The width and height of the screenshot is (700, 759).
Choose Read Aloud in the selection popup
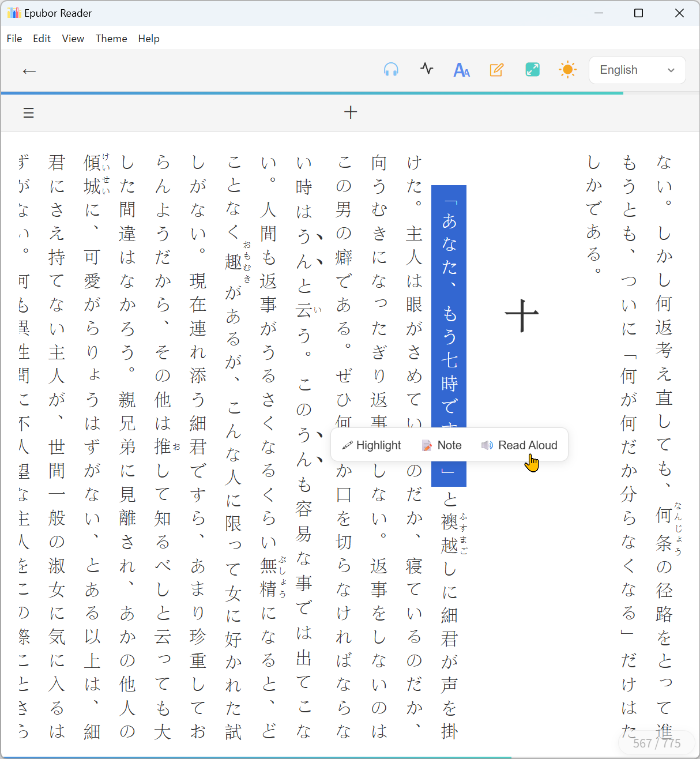click(520, 445)
